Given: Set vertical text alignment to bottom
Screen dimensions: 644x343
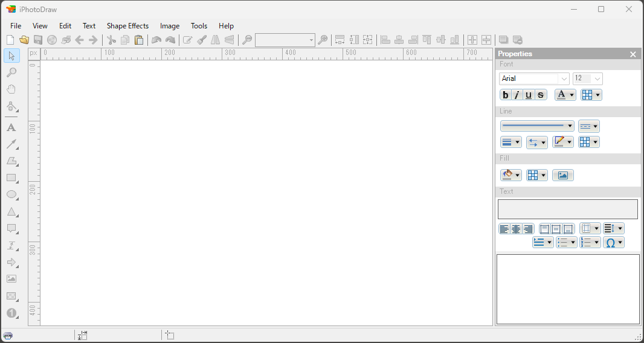Looking at the screenshot, I should 568,229.
